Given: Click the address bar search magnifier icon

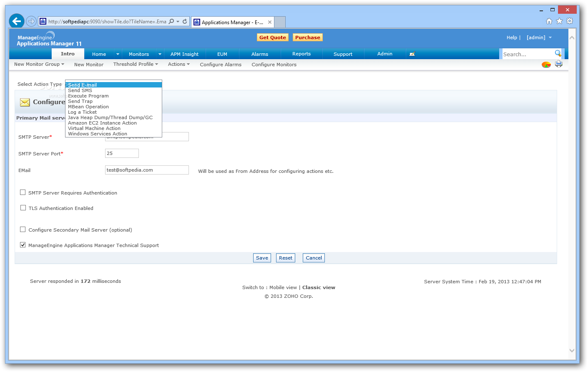Looking at the screenshot, I should coord(171,21).
